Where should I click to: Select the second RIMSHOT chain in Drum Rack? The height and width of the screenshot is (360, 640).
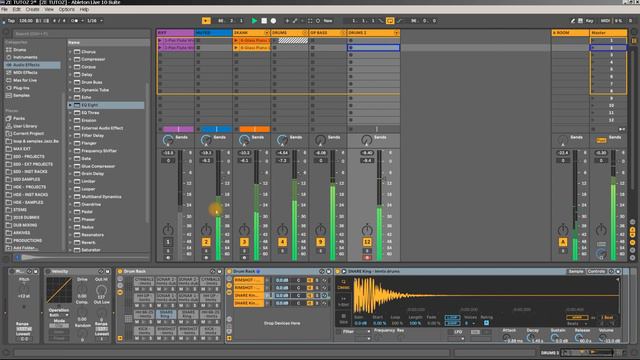[249, 288]
